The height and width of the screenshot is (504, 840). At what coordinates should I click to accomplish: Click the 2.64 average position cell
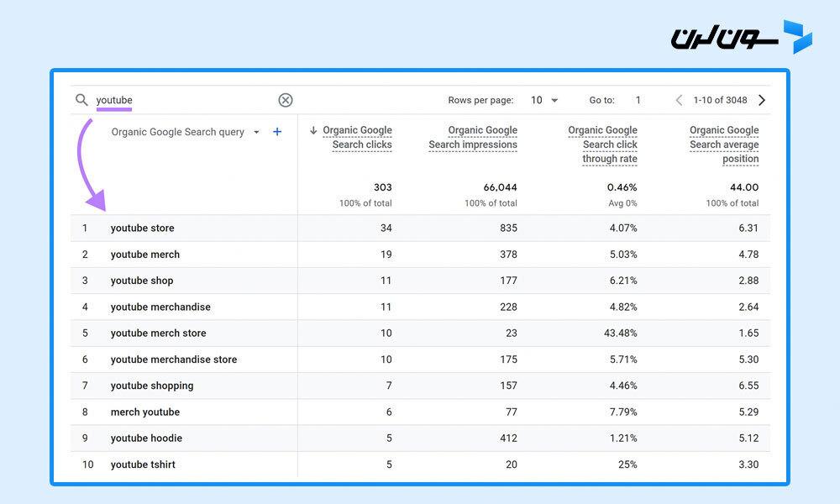(748, 307)
